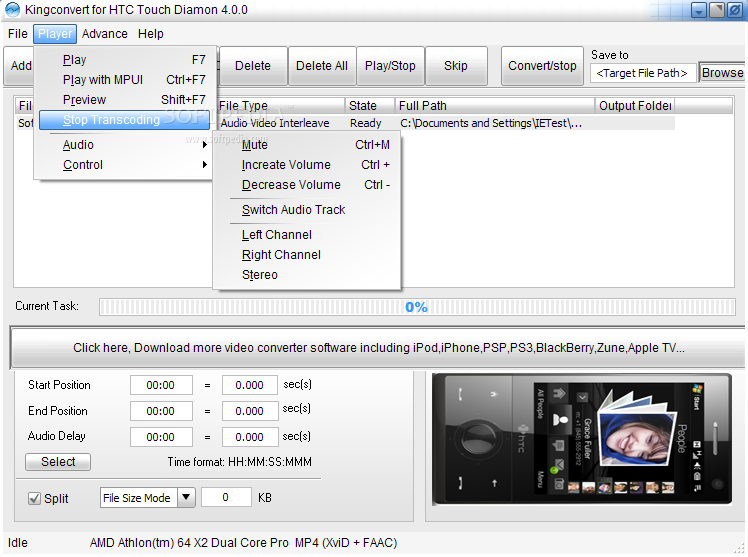Expand the Control submenu

click(125, 165)
